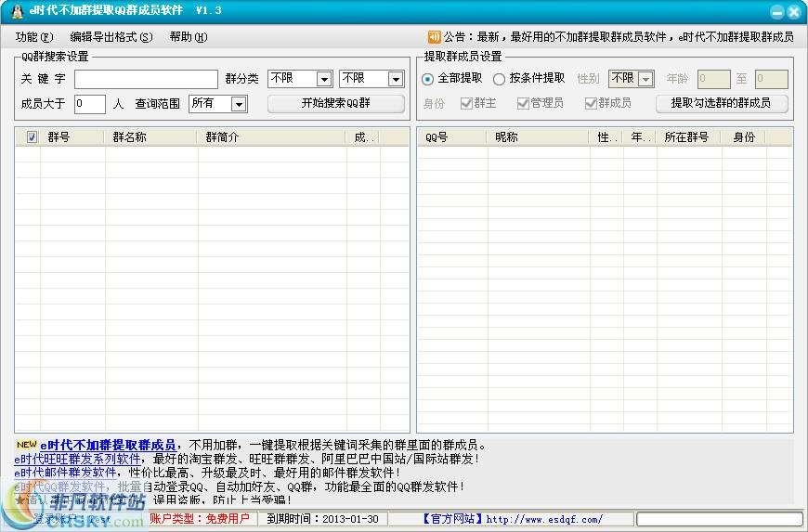Click the yellow NEW badge icon

tap(26, 444)
